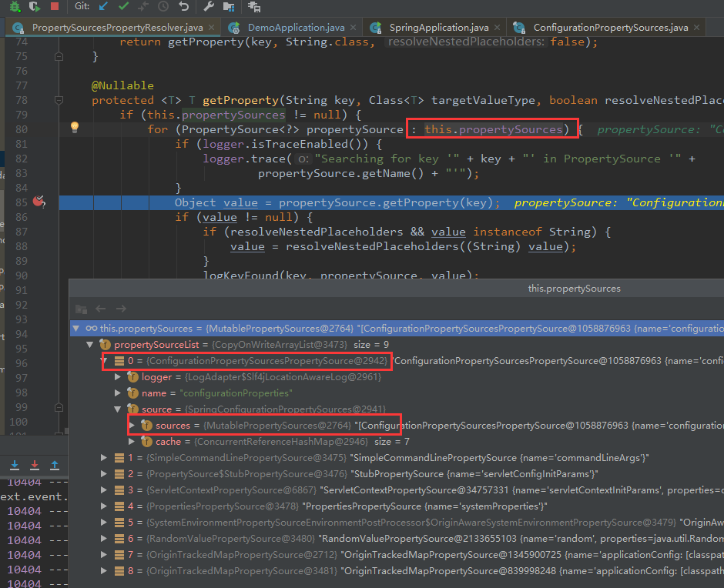Click the folder icon in popup toolbar
This screenshot has height=588, width=724.
click(82, 309)
